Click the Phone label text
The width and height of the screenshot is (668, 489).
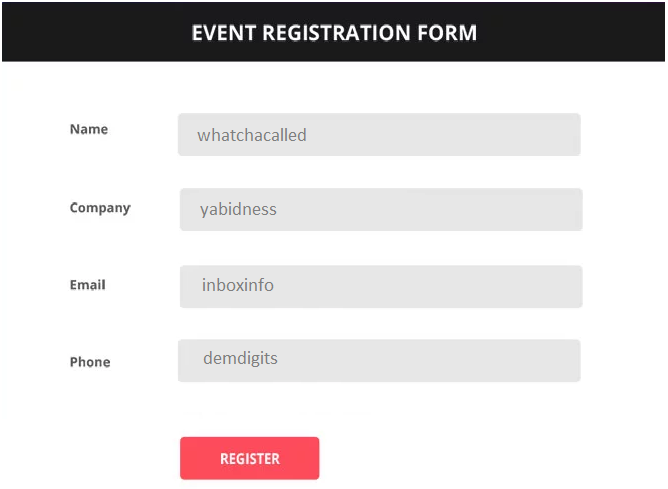90,362
